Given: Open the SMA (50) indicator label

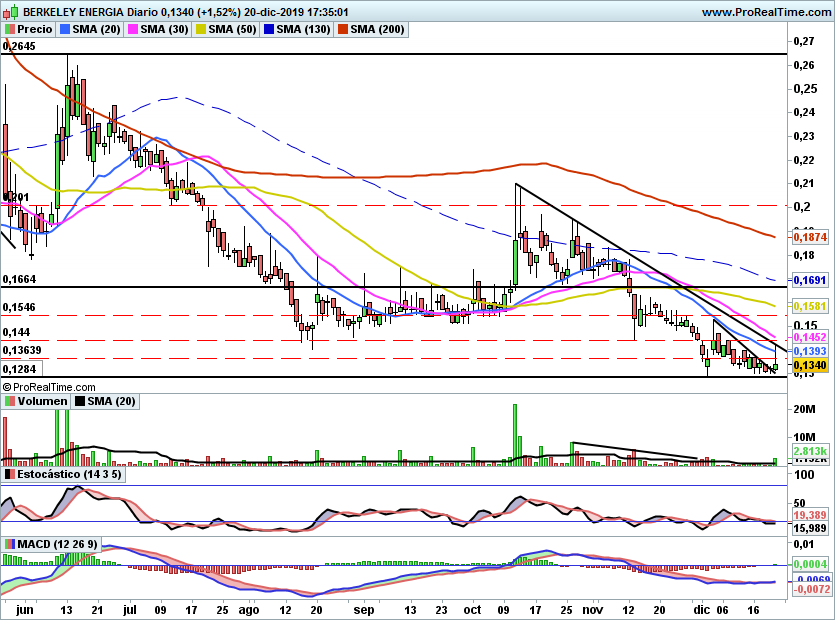Looking at the screenshot, I should (226, 30).
